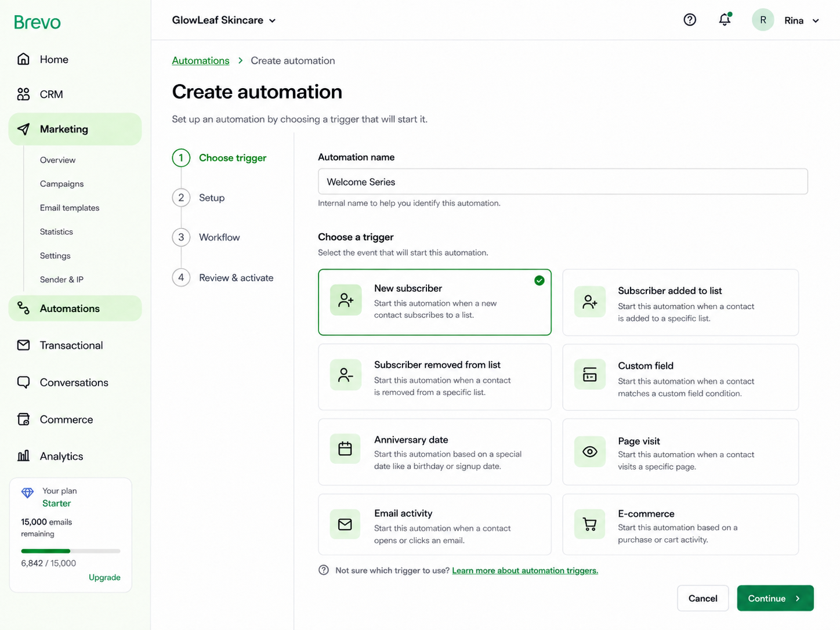Select the Subscriber removed from list title
Screen dimensions: 840x630
437,365
